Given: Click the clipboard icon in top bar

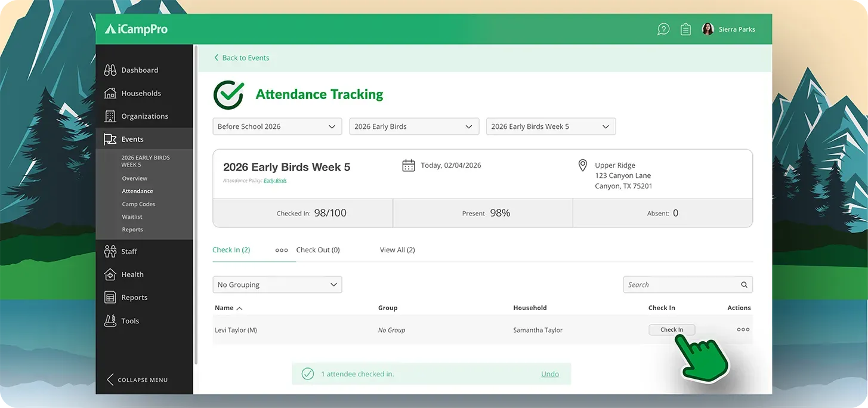Looking at the screenshot, I should 685,29.
